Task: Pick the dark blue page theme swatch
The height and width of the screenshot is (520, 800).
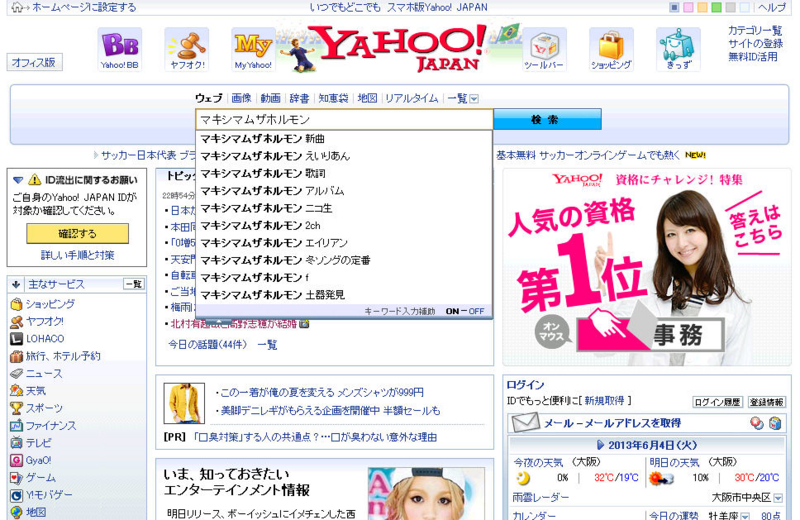Action: pyautogui.click(x=674, y=7)
